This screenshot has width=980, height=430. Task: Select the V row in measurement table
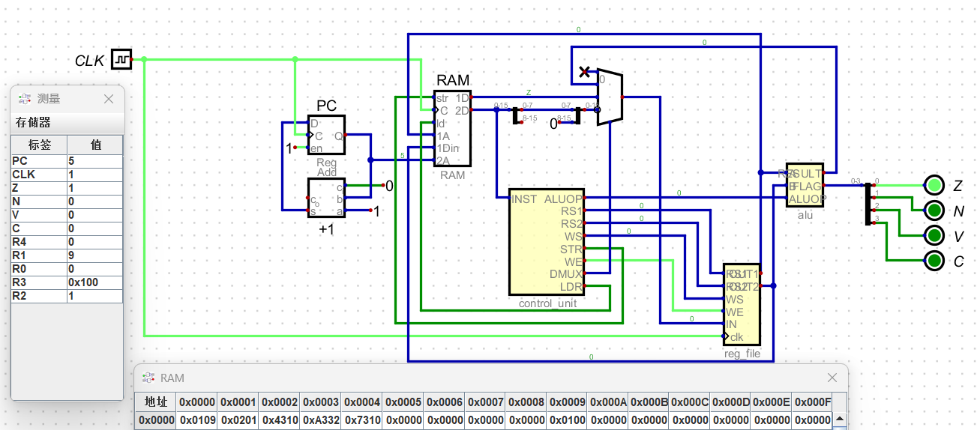pos(67,214)
